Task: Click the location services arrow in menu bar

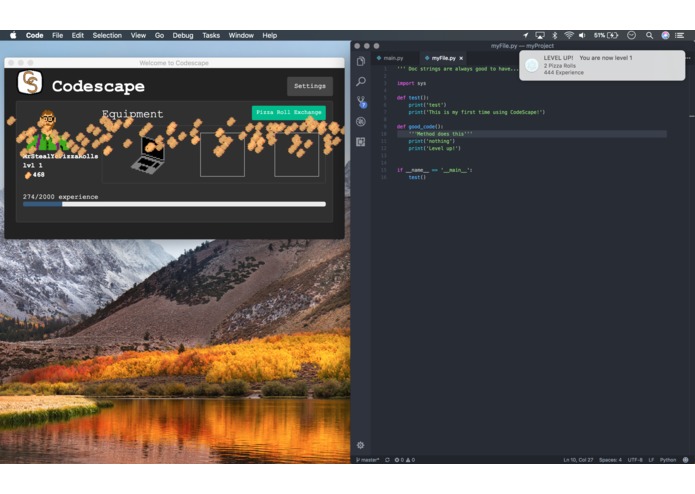Action: tap(526, 35)
